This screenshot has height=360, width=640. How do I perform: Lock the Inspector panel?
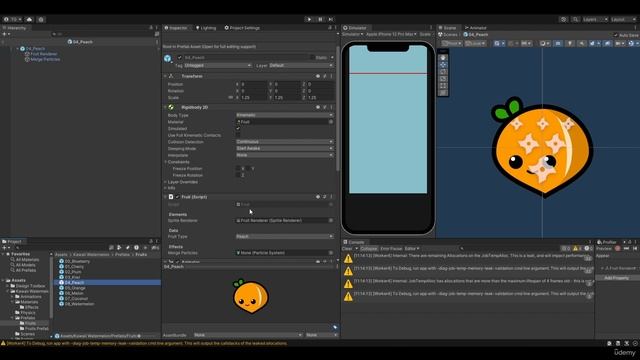(330, 28)
